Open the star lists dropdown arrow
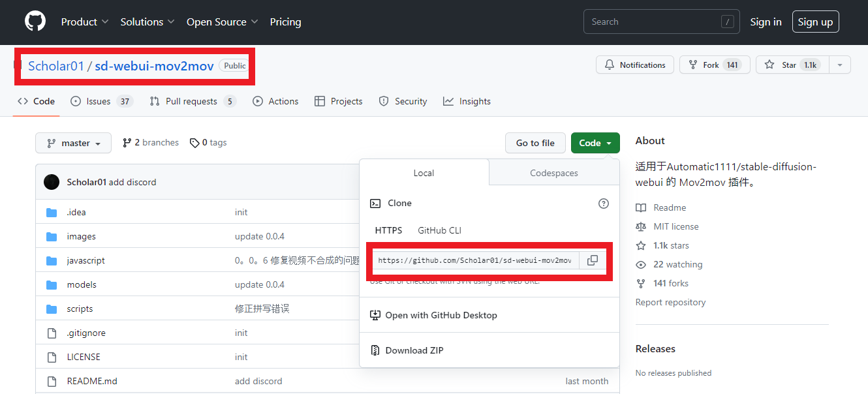The image size is (868, 394). 840,65
